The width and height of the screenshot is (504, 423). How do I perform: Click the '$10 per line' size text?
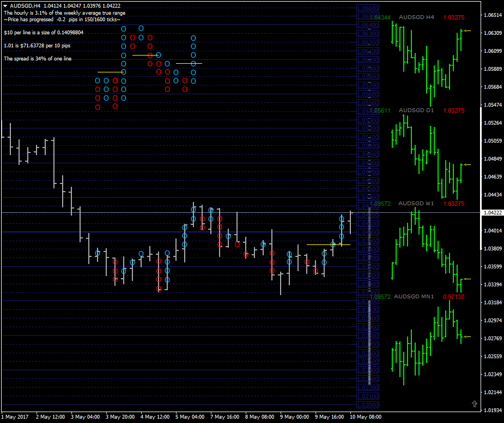click(44, 33)
